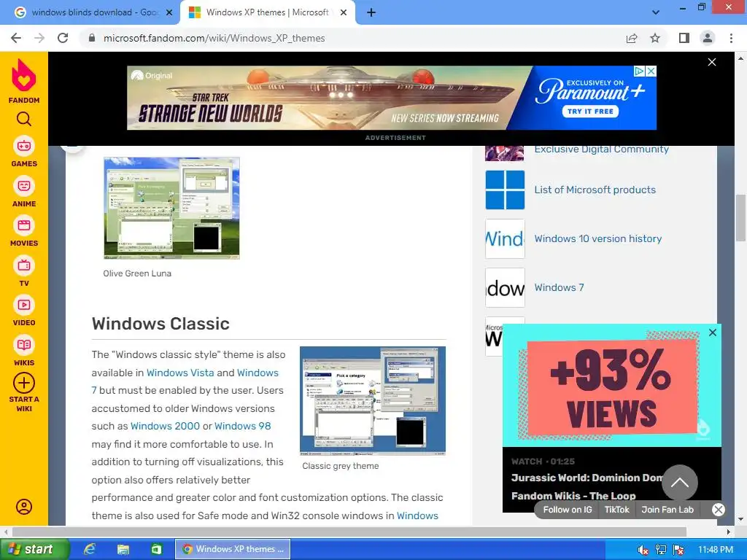747x560 pixels.
Task: Click the vertical scrollbar thumb
Action: pyautogui.click(x=741, y=218)
